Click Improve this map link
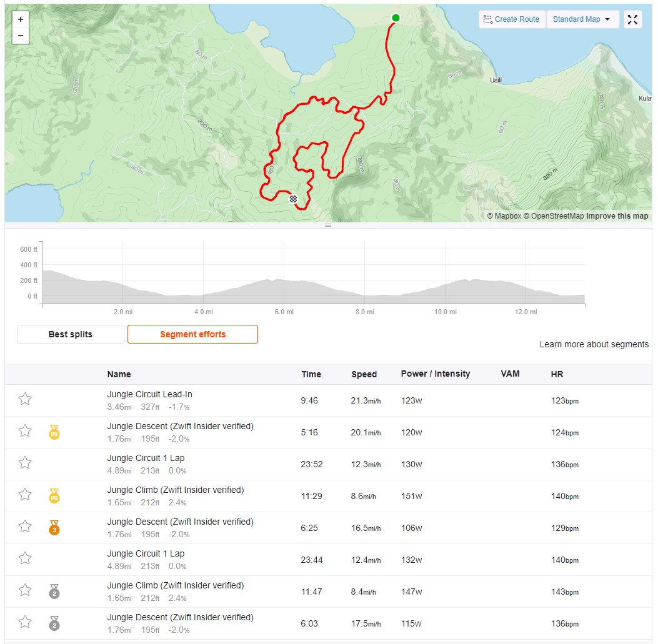 (617, 216)
